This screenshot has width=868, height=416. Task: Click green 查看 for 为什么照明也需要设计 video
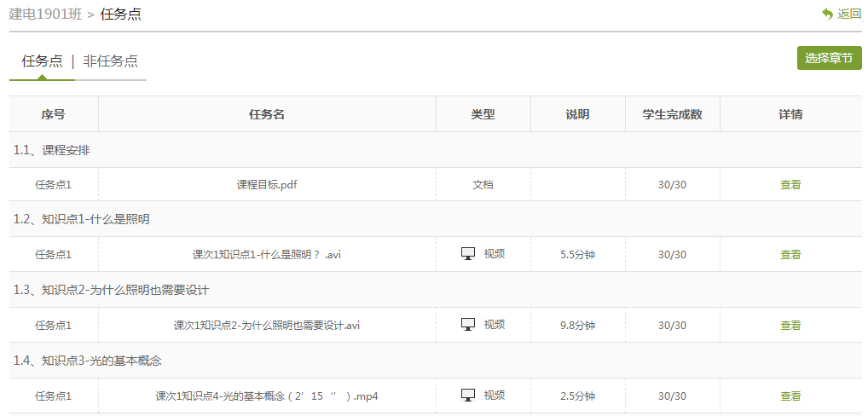click(x=790, y=326)
